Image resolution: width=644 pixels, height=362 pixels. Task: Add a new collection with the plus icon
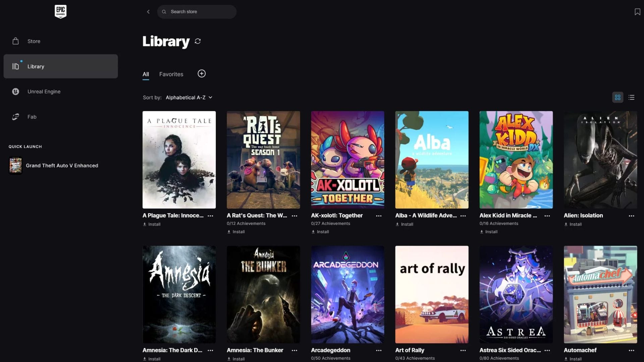(x=202, y=73)
